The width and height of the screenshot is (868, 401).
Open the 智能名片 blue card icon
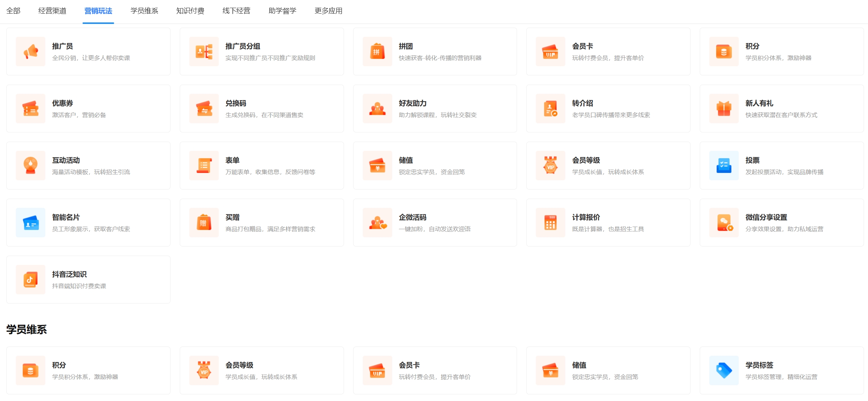click(31, 223)
